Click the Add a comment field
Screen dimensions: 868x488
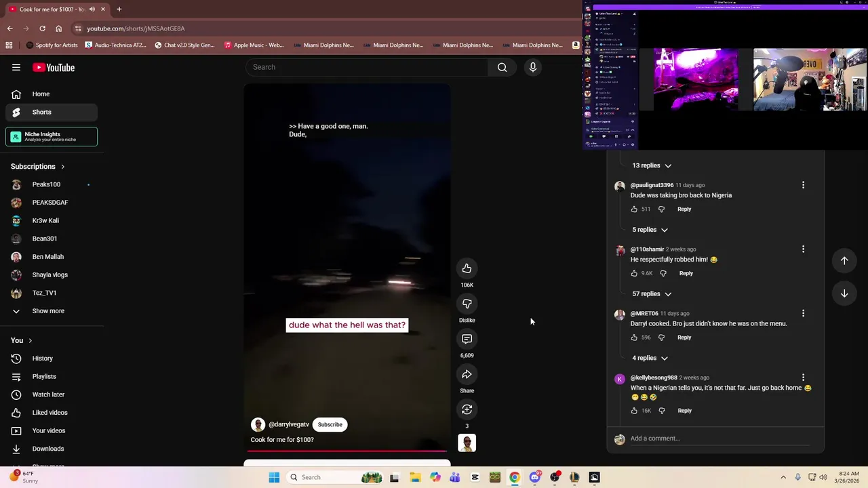click(720, 439)
